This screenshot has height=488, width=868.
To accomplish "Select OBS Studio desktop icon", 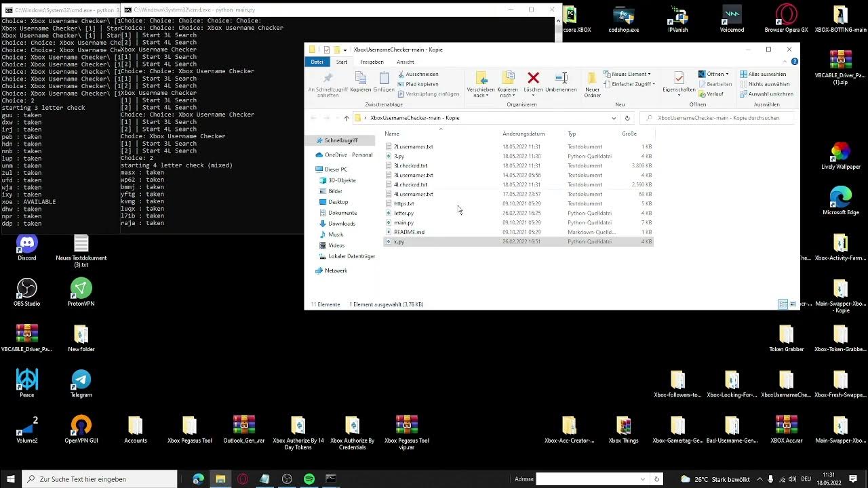I will coord(27,293).
